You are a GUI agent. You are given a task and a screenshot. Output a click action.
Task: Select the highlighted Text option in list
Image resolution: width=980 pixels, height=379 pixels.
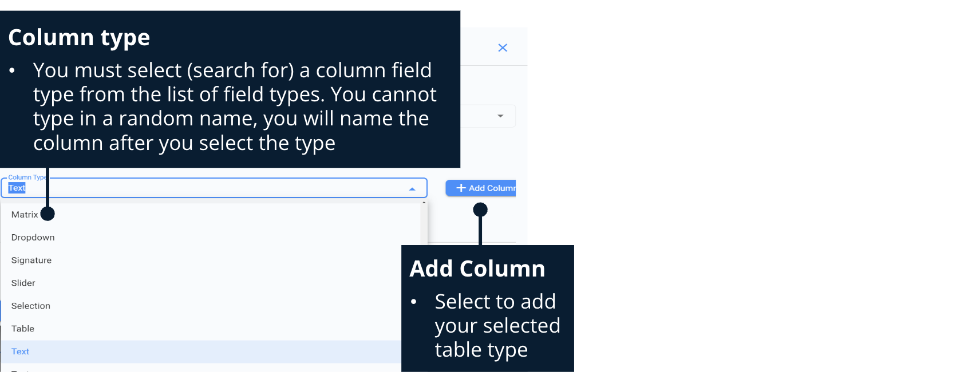pos(21,352)
